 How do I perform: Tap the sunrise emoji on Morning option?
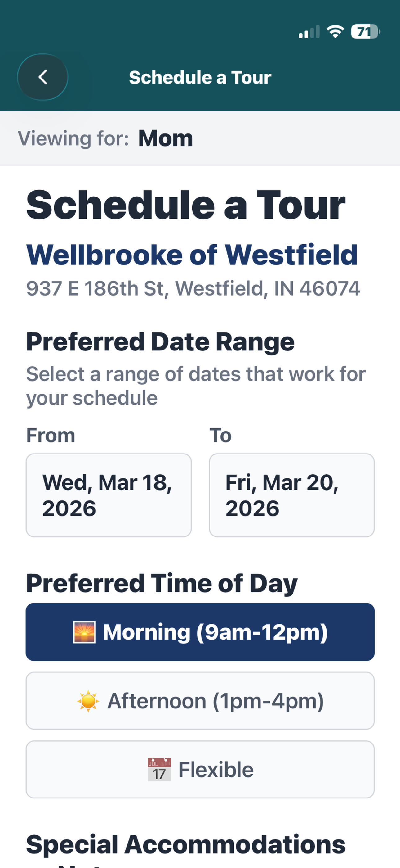click(84, 632)
